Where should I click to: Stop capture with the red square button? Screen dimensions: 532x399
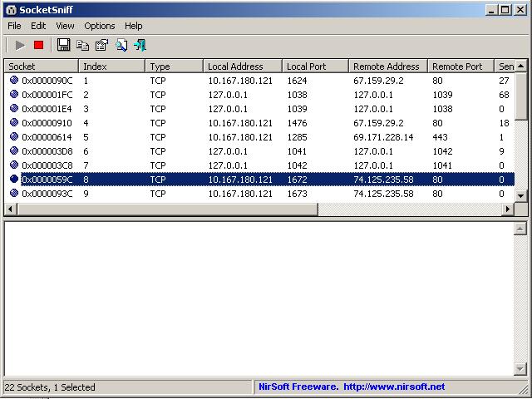point(39,45)
